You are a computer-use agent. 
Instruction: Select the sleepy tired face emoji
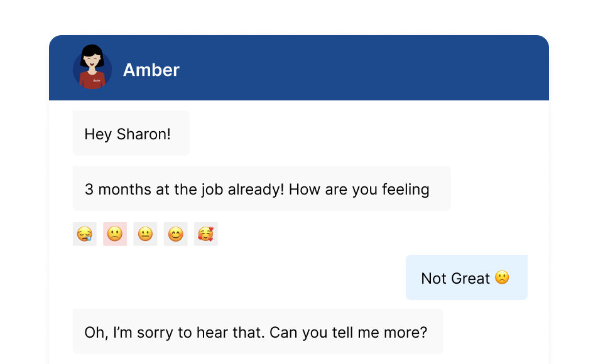85,234
